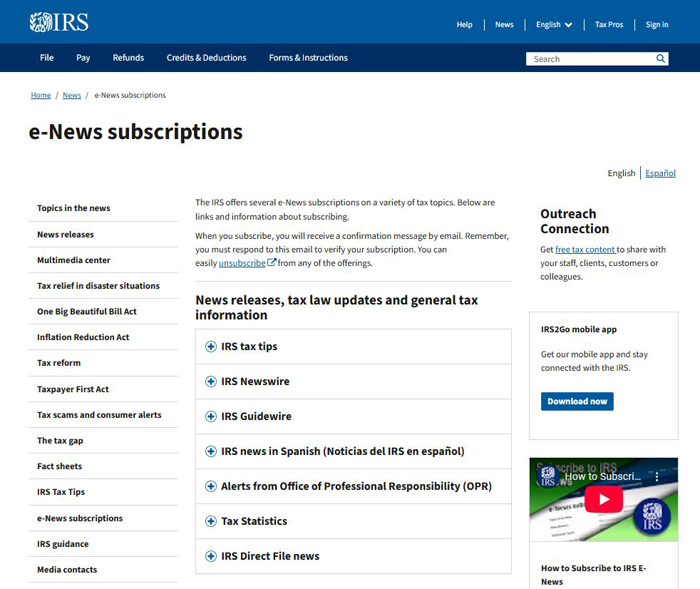Open Tax relief in disaster situations

click(98, 286)
